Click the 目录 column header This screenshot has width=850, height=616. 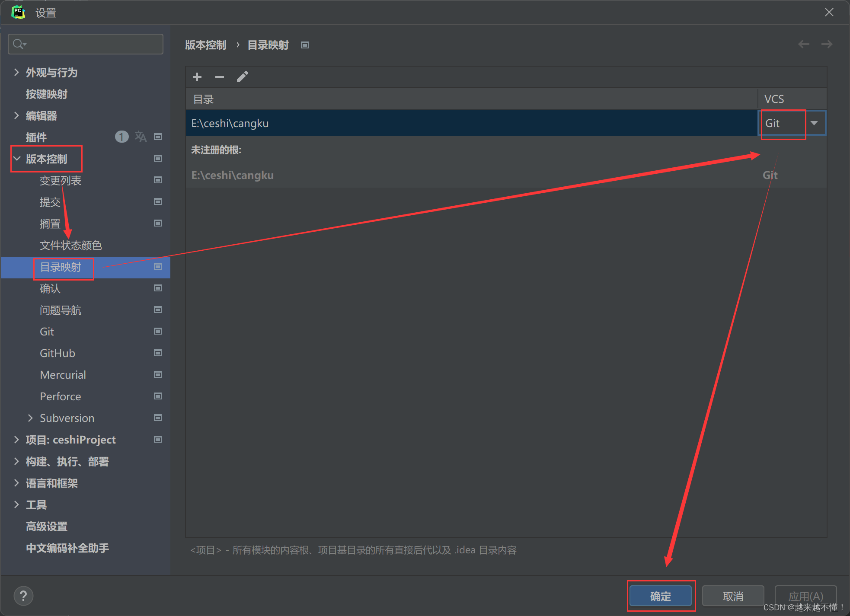471,99
